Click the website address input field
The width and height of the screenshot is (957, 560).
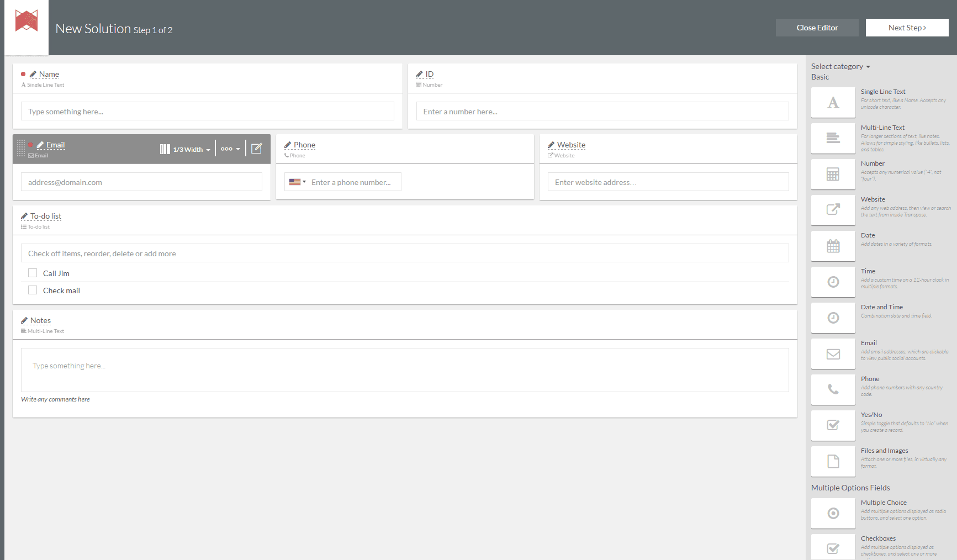pyautogui.click(x=668, y=182)
